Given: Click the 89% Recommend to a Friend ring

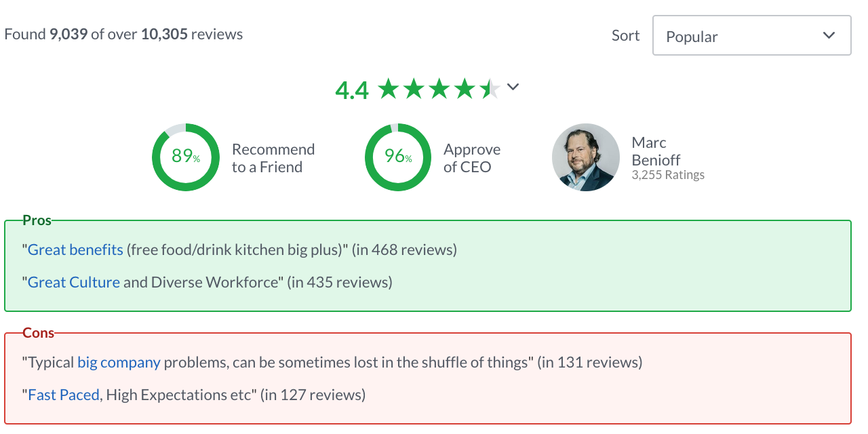Looking at the screenshot, I should coord(186,157).
